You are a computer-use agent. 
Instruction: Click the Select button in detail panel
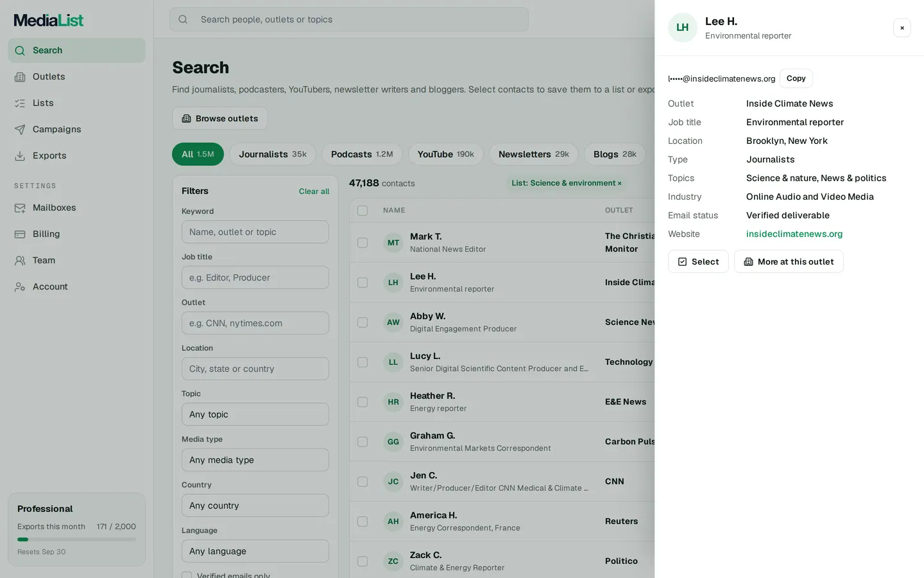(x=698, y=261)
